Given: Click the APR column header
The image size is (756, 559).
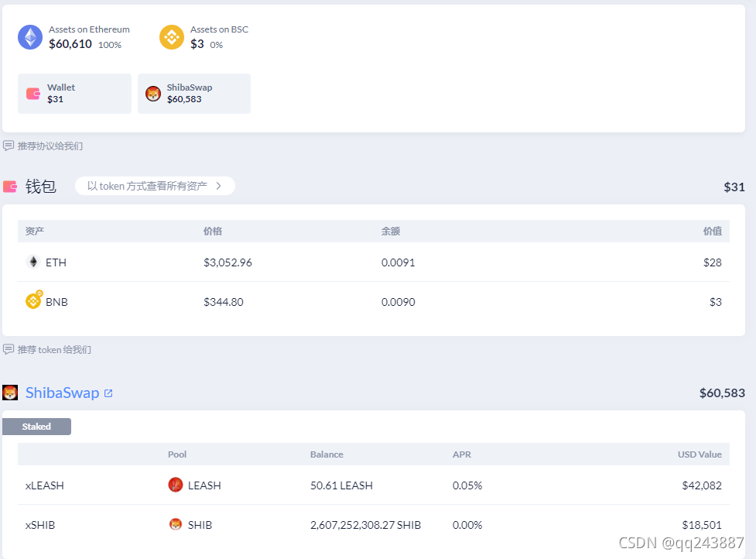Looking at the screenshot, I should tap(461, 454).
